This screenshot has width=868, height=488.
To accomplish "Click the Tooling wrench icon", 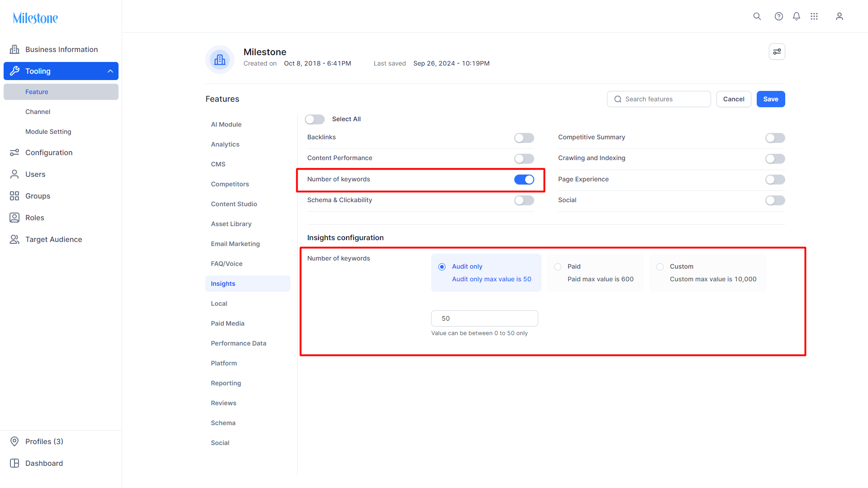I will (x=14, y=71).
